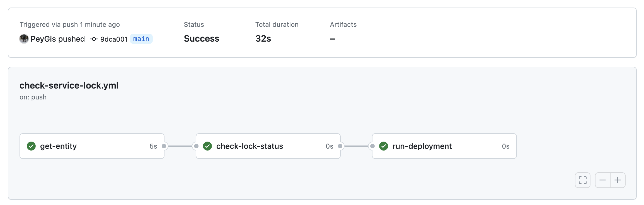Open the get-entity job
Viewport: 644px width, 205px height.
pyautogui.click(x=58, y=146)
